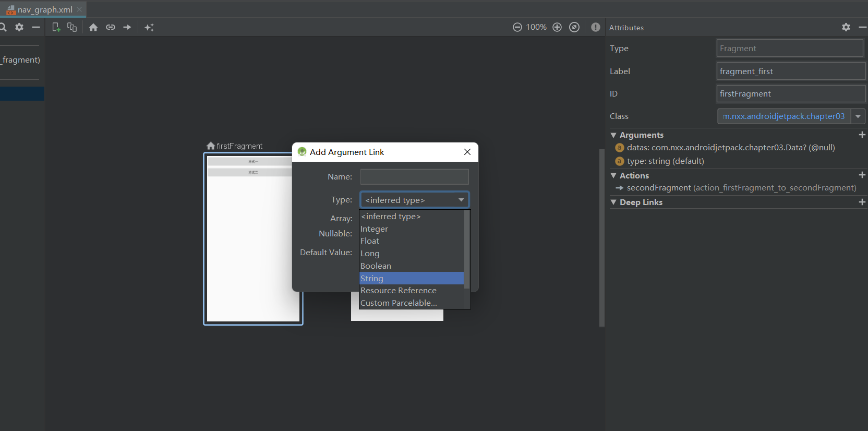This screenshot has width=868, height=431.
Task: Click the Add Deep Link chain icon
Action: point(111,27)
